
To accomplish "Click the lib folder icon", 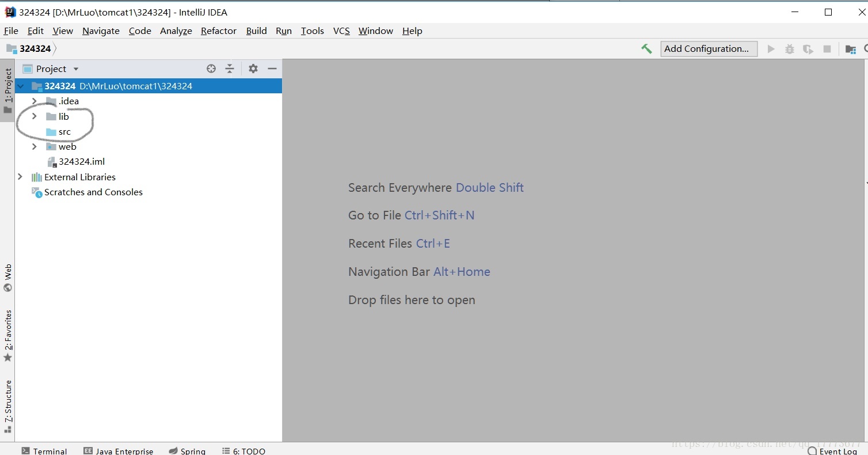I will (x=51, y=116).
